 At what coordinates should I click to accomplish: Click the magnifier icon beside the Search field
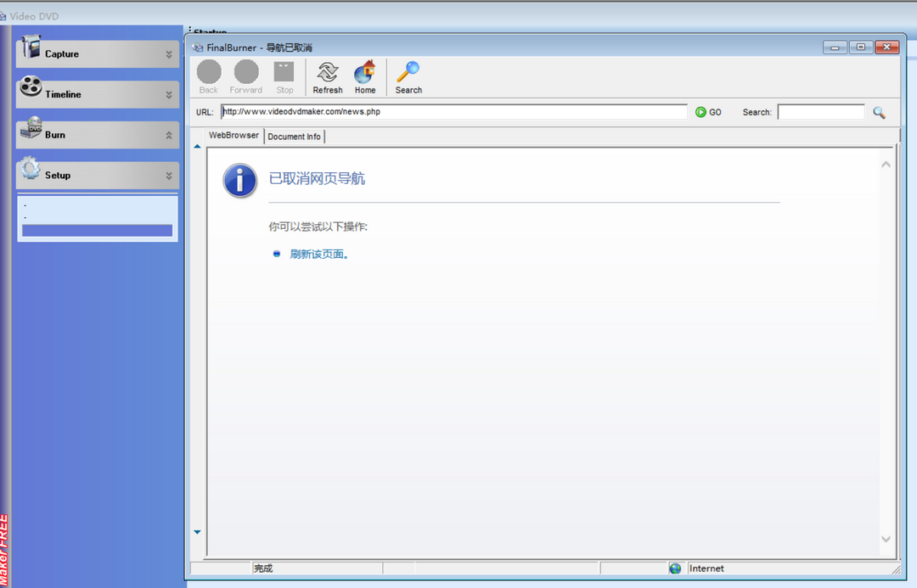pyautogui.click(x=879, y=112)
